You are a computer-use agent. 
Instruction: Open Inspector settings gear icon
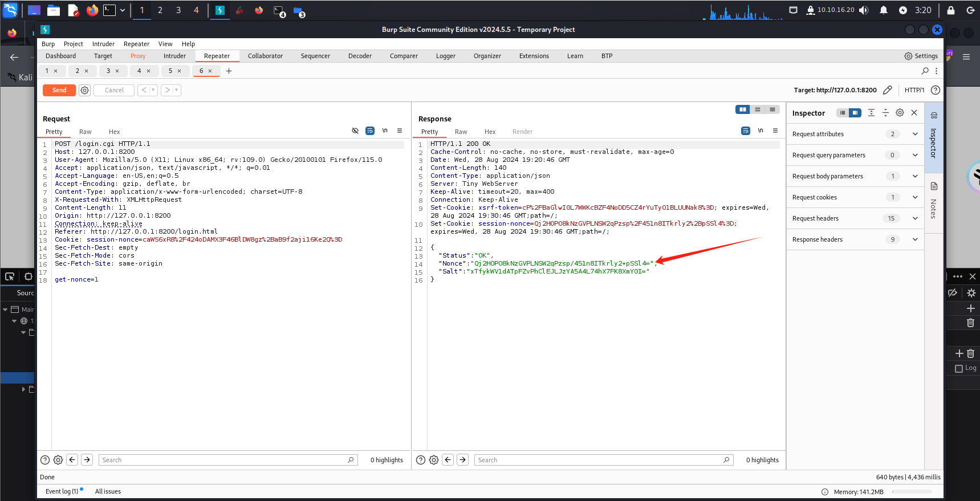900,113
